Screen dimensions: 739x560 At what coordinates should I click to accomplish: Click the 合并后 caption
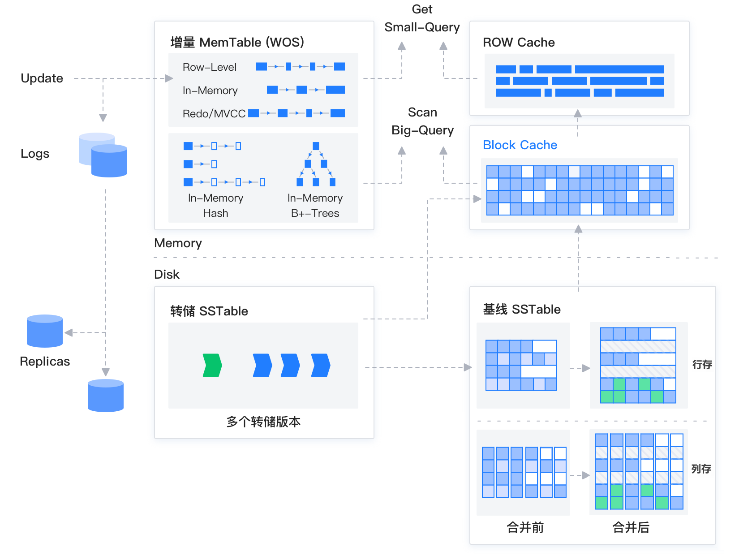pos(631,528)
